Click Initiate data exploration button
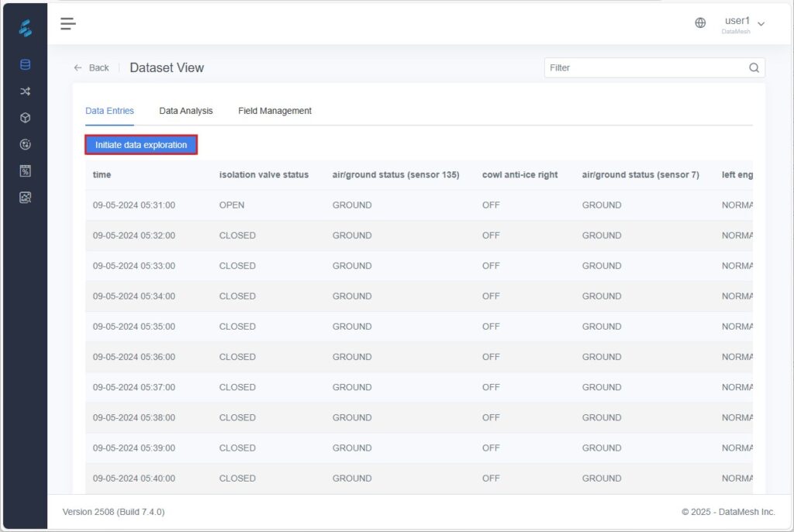The height and width of the screenshot is (532, 794). click(141, 145)
